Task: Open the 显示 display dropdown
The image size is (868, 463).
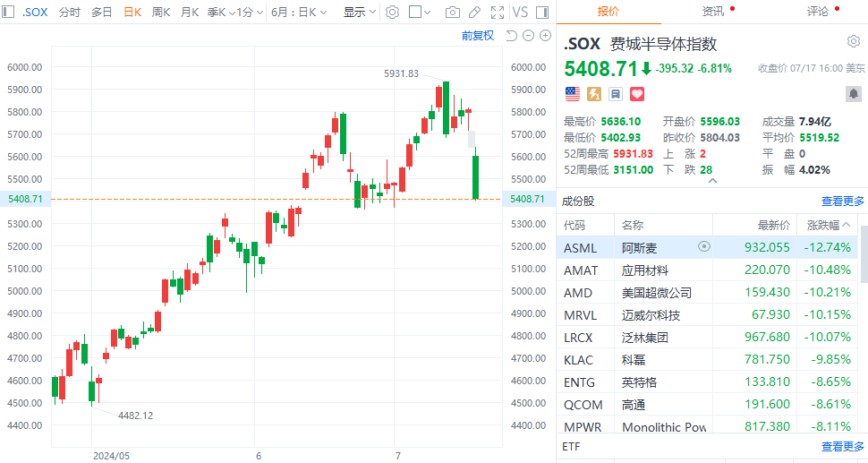Action: [x=359, y=13]
